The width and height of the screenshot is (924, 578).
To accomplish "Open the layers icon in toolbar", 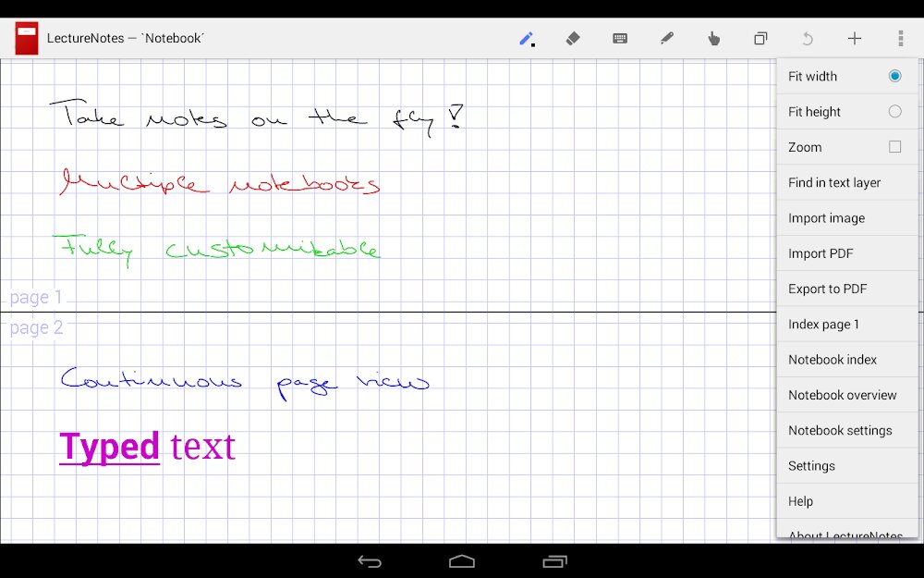I will coord(760,39).
